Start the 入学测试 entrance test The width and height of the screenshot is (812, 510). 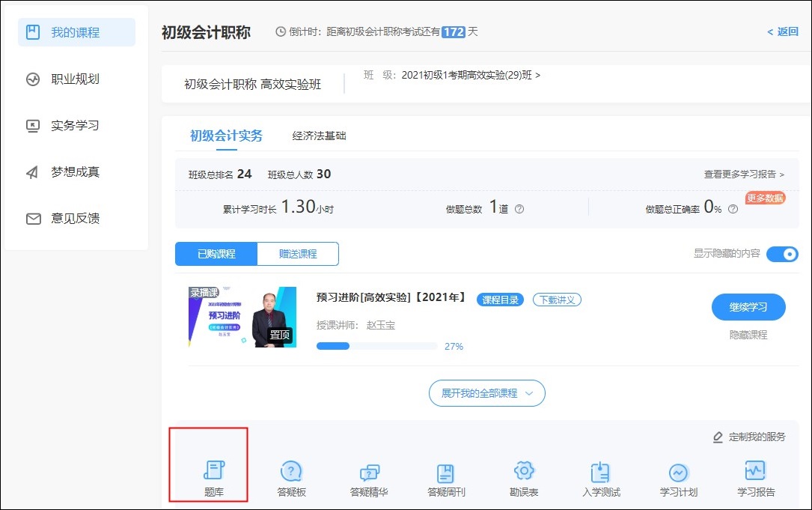(601, 476)
